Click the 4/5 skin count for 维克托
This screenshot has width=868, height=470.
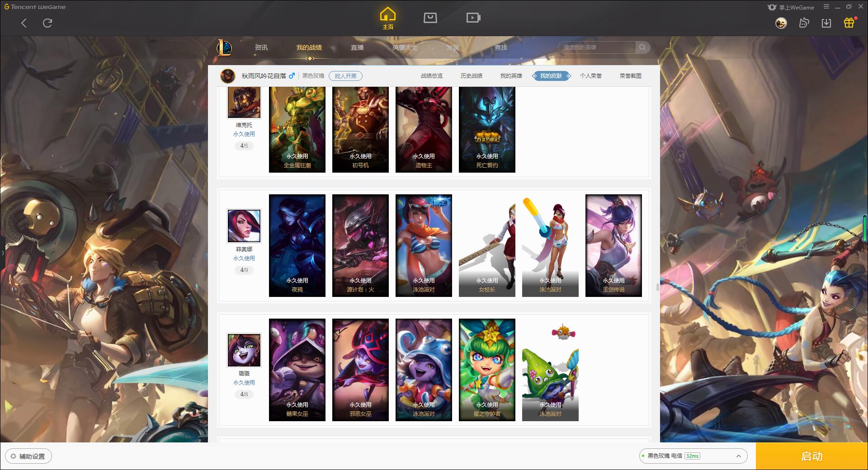[244, 146]
